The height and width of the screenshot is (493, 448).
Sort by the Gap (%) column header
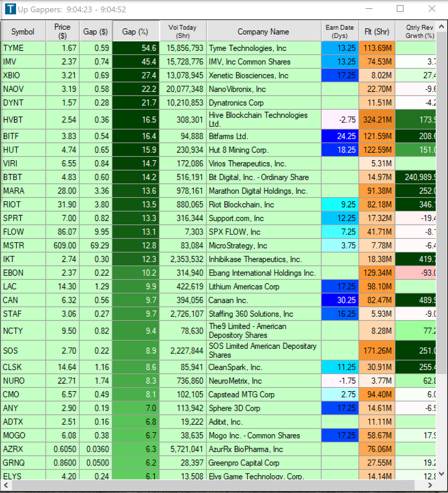point(136,32)
